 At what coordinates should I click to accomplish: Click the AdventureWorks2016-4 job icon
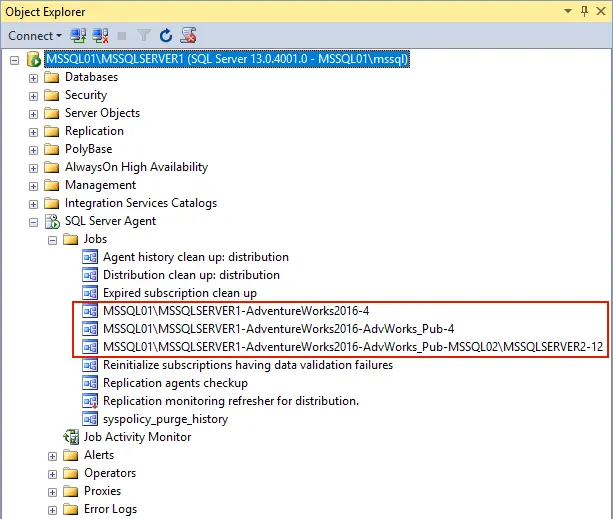90,311
